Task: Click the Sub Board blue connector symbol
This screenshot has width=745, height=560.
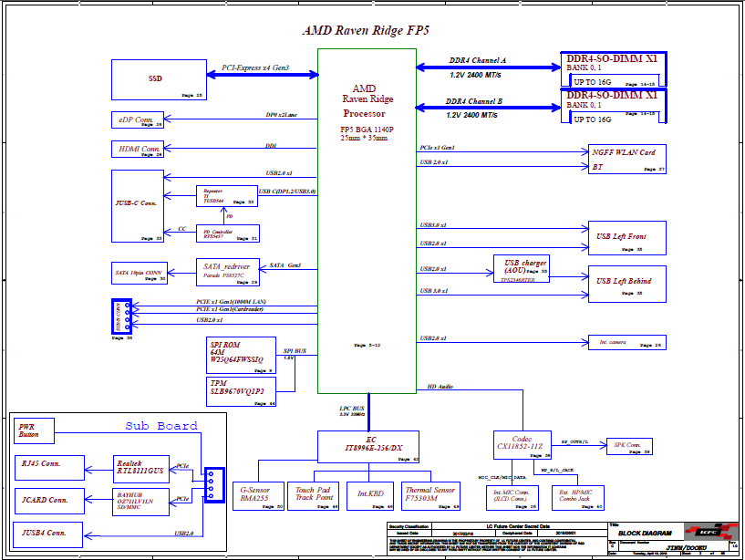Action: pyautogui.click(x=213, y=485)
